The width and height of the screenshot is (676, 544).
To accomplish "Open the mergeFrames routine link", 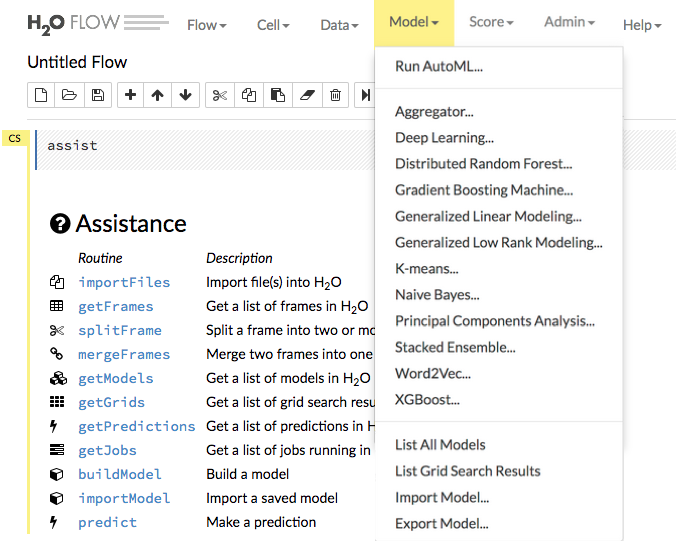I will [x=124, y=354].
